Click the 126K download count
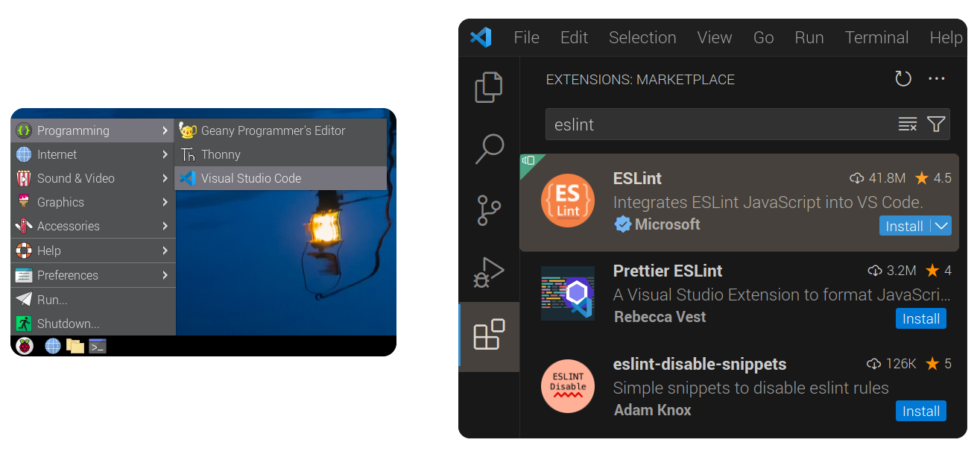The width and height of the screenshot is (980, 460). 892,364
